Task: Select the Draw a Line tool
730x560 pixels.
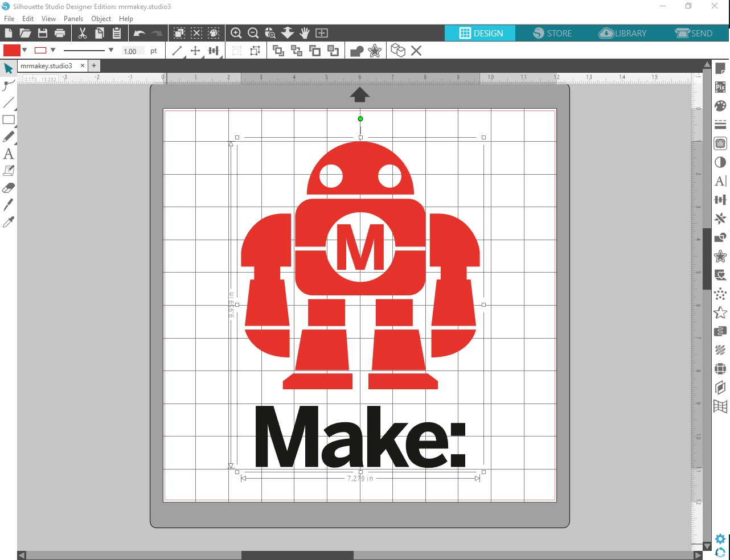Action: click(x=9, y=102)
